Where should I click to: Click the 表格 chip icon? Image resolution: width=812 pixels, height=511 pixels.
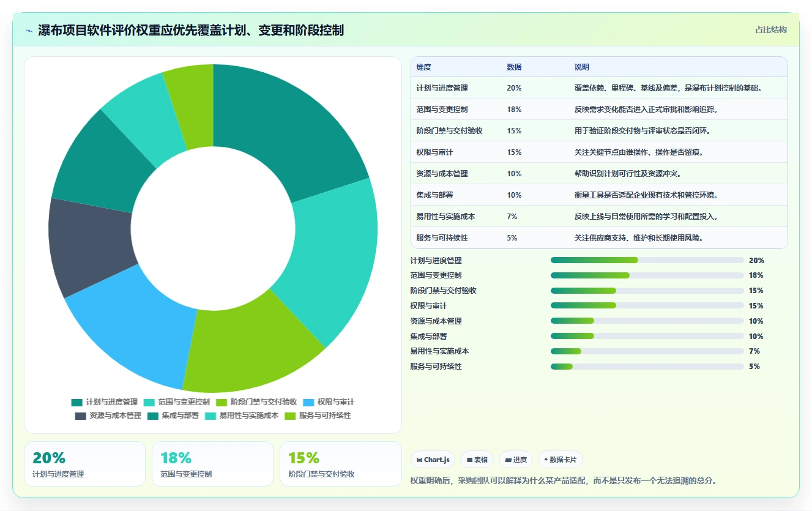pos(469,460)
